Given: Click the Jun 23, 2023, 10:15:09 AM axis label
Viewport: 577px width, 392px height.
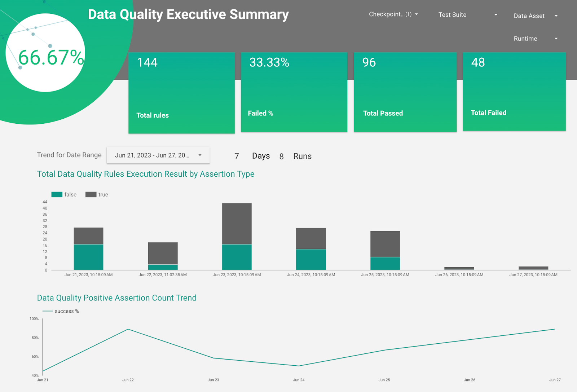Looking at the screenshot, I should 237,275.
